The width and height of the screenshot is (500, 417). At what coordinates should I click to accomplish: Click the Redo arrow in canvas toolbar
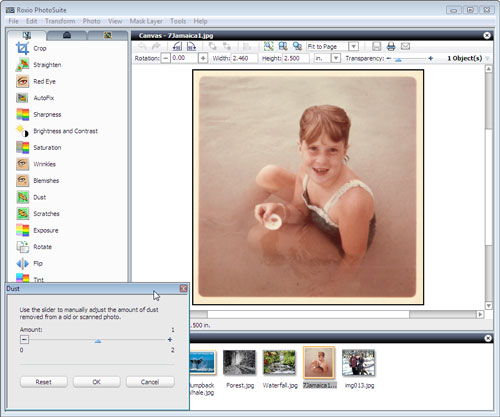tap(156, 46)
